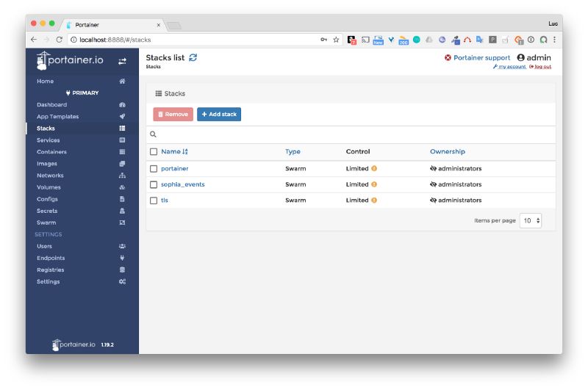Go back with browser back arrow
The image size is (588, 390).
pyautogui.click(x=34, y=40)
